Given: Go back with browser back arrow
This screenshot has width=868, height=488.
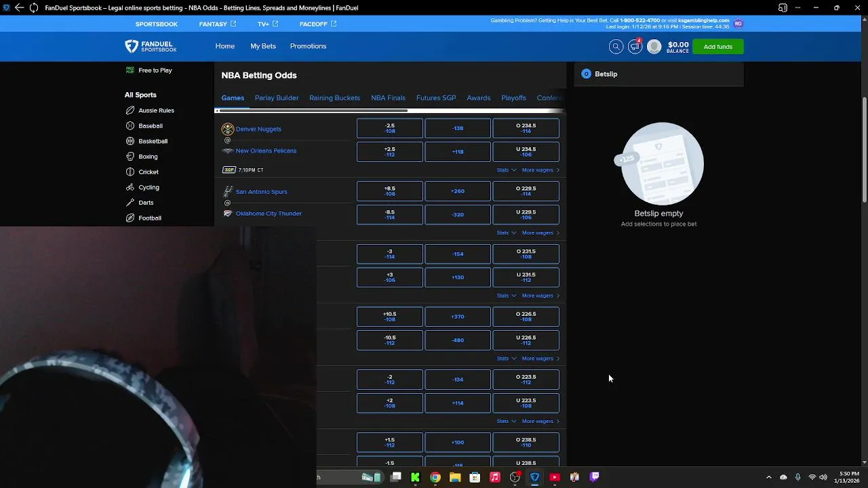Looking at the screenshot, I should [19, 7].
